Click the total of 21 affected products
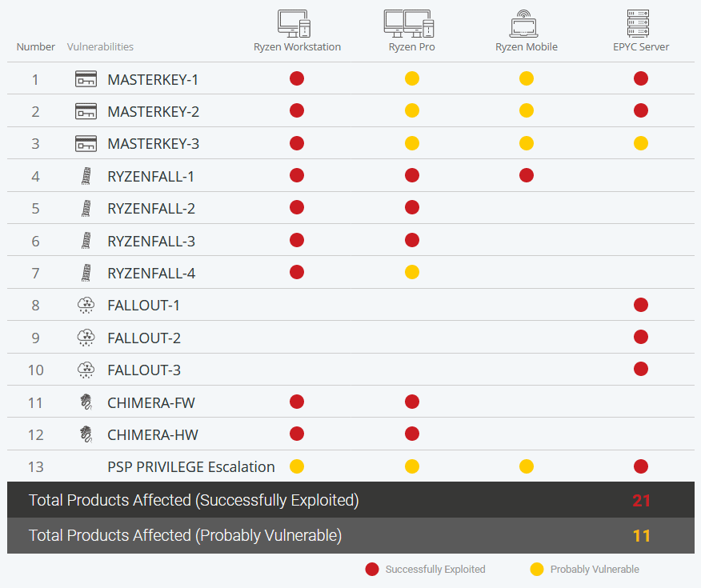 641,500
